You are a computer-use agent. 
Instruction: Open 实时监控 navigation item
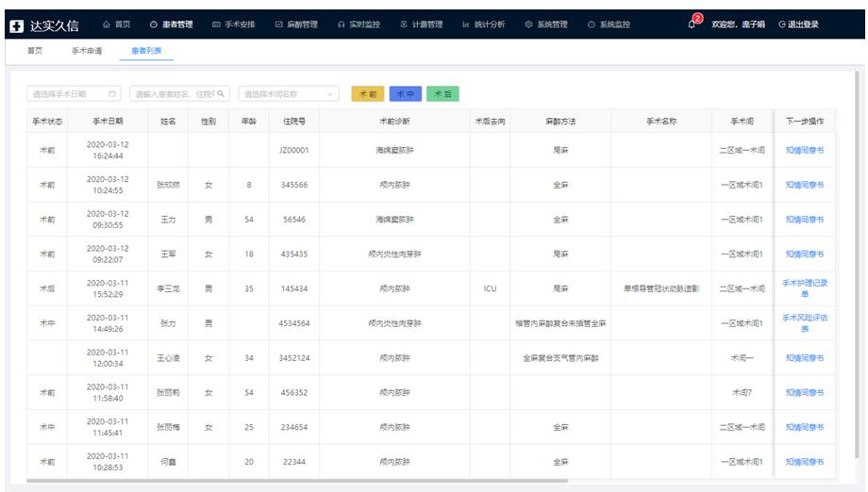[359, 25]
